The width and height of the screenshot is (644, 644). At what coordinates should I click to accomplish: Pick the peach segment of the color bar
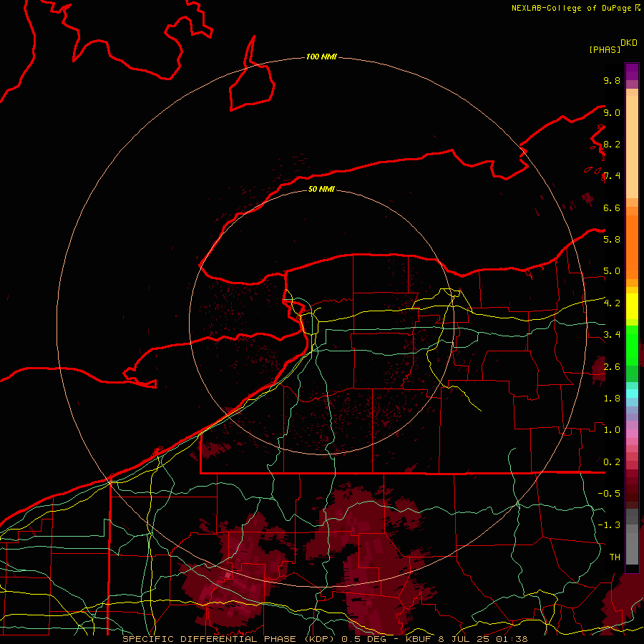click(x=632, y=147)
